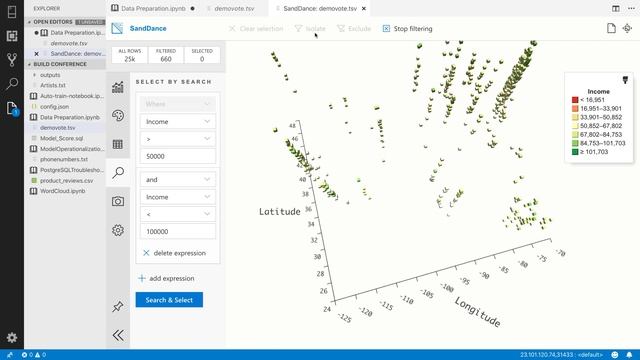Open the second Income column dropdown
640x360 pixels.
(x=178, y=197)
